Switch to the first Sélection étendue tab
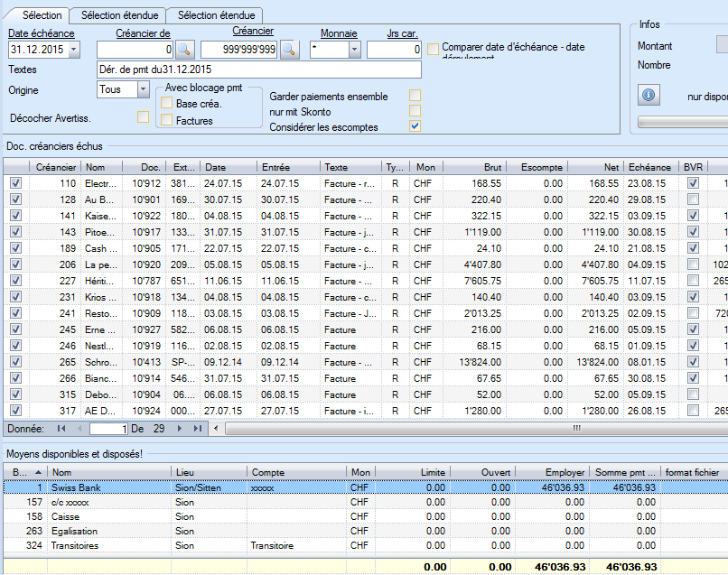The height and width of the screenshot is (575, 728). pos(119,15)
